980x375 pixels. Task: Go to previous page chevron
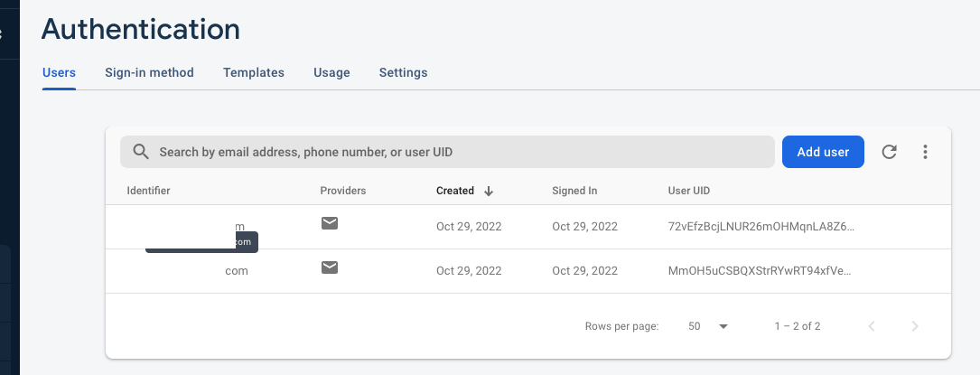pyautogui.click(x=872, y=326)
